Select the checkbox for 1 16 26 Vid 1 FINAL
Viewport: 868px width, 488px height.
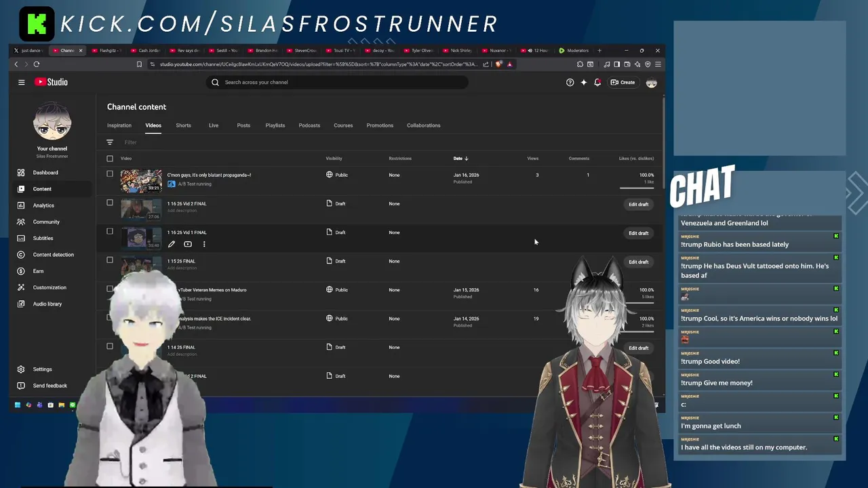pos(110,231)
